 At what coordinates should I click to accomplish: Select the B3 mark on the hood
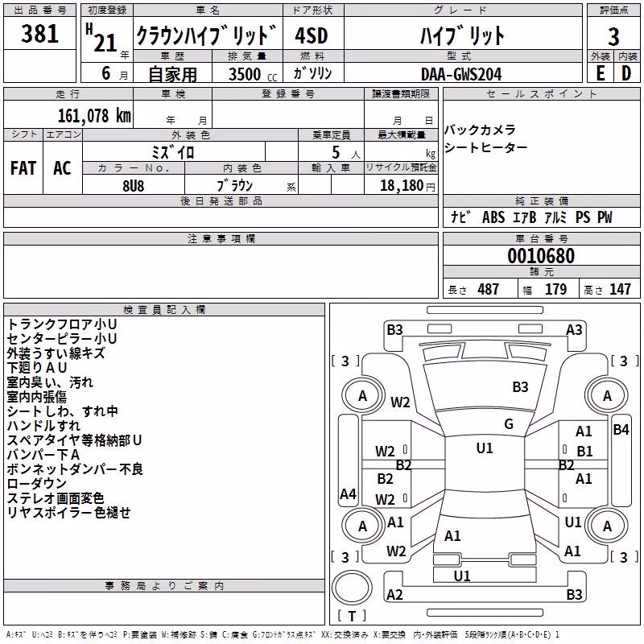click(520, 387)
